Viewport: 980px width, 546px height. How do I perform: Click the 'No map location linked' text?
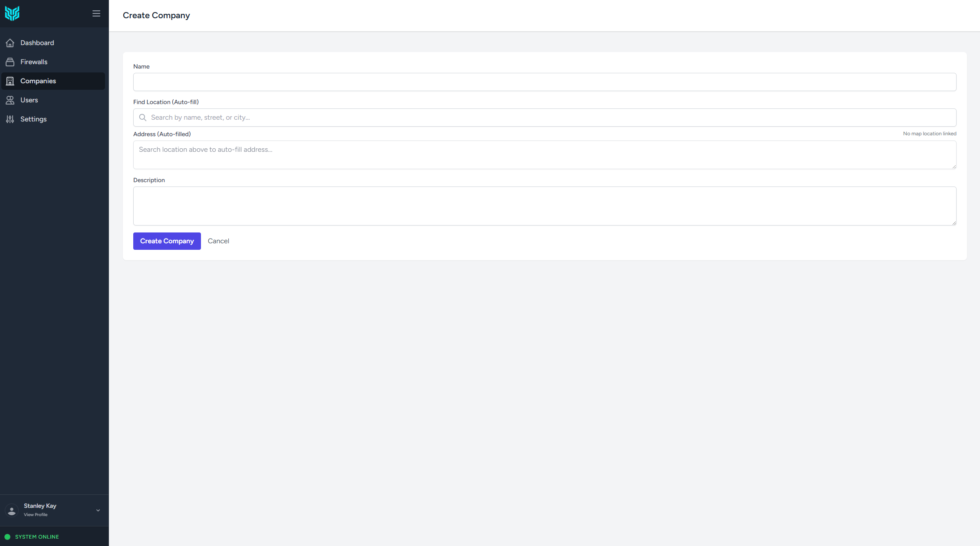(x=930, y=134)
